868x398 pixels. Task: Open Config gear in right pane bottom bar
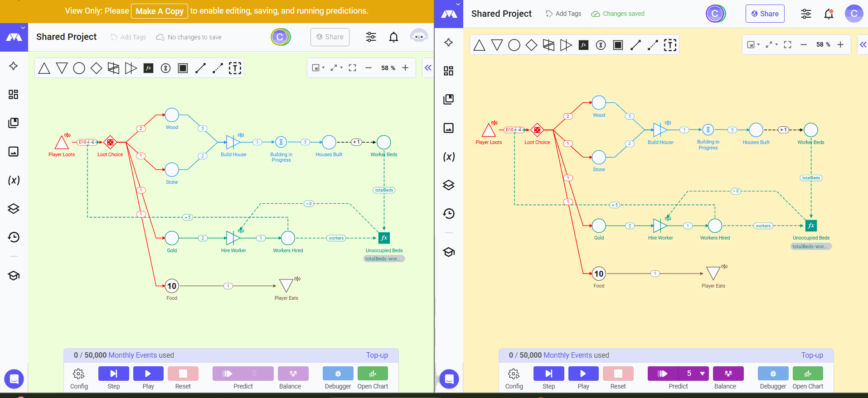tap(514, 378)
